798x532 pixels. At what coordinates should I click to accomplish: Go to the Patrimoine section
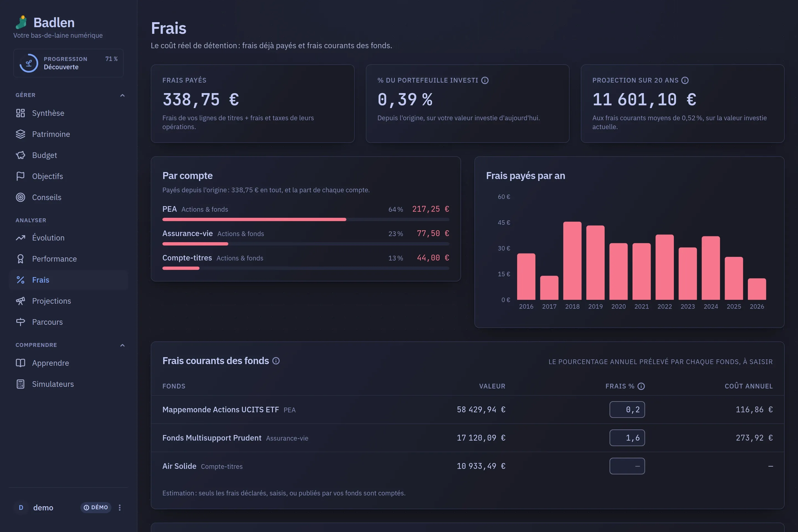68,134
